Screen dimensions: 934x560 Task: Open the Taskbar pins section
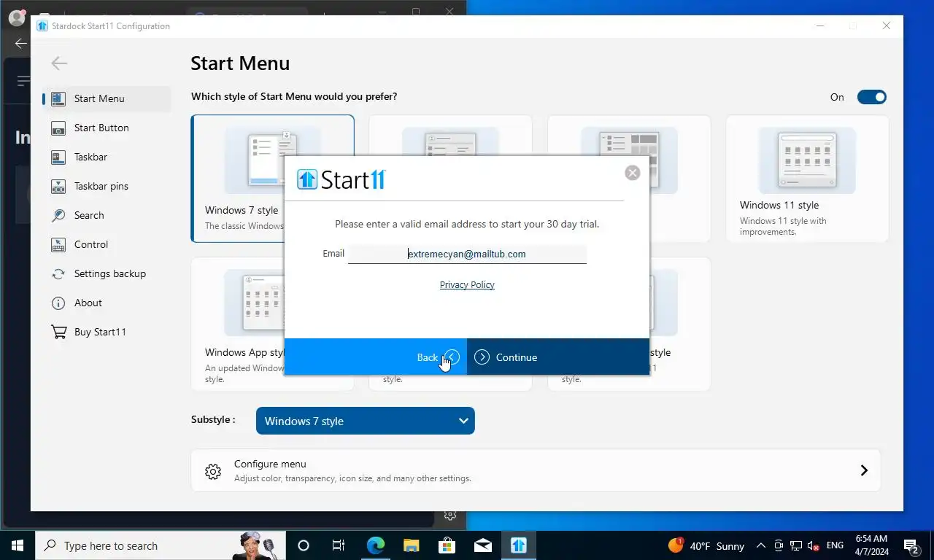[x=107, y=186]
